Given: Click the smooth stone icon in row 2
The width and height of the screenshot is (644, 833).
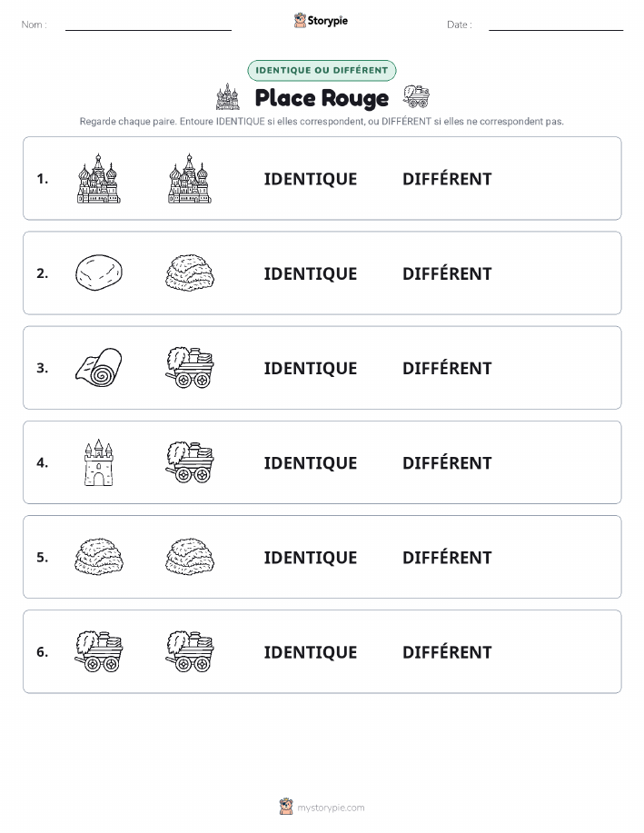Looking at the screenshot, I should pos(99,273).
